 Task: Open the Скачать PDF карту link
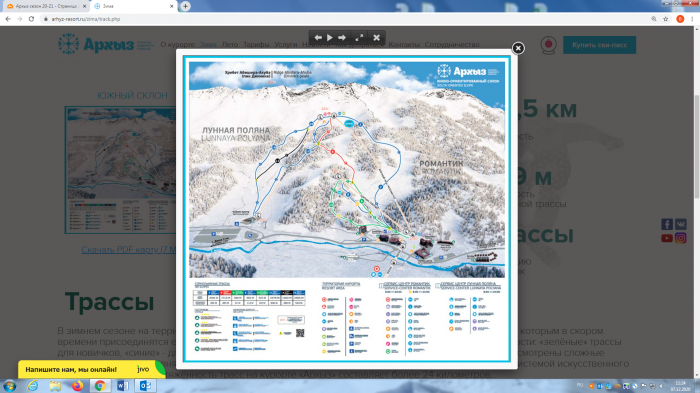(129, 250)
